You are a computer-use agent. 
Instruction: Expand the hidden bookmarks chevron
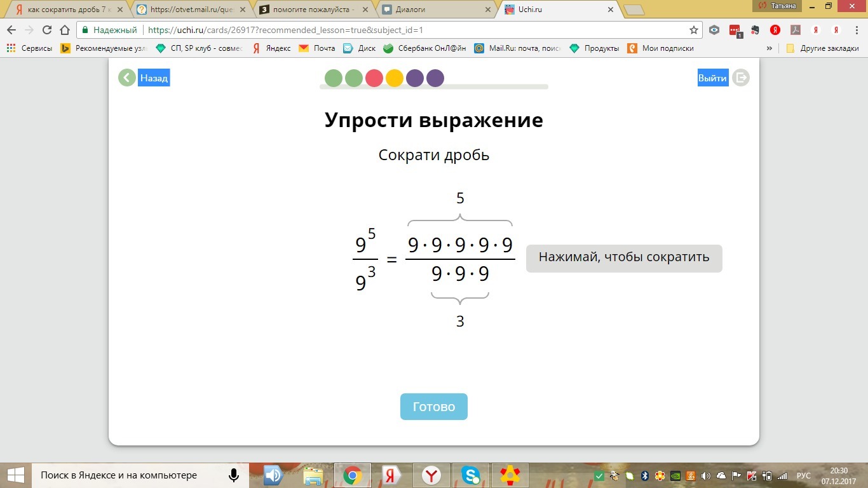[770, 48]
